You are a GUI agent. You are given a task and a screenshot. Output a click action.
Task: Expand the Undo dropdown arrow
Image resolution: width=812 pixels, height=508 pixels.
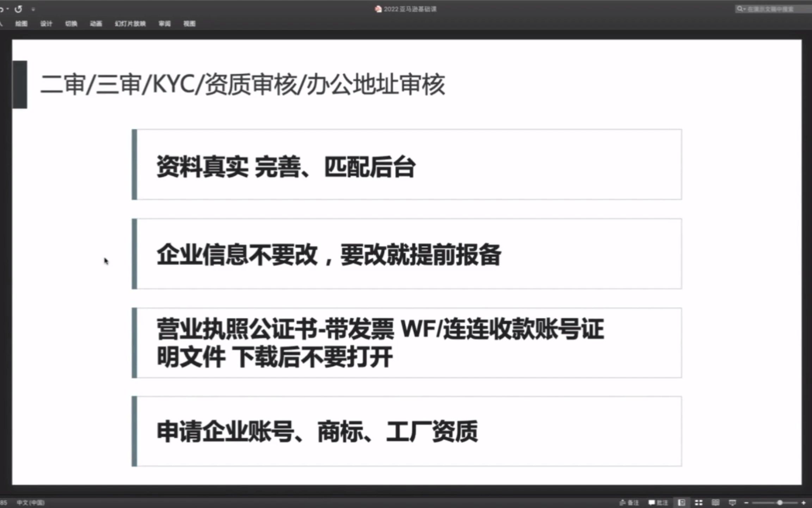[x=8, y=9]
